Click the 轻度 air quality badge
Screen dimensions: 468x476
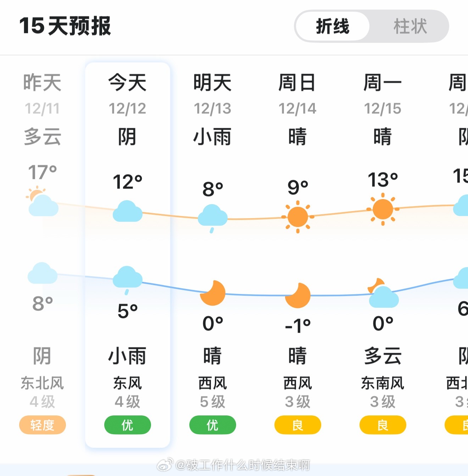pos(42,425)
